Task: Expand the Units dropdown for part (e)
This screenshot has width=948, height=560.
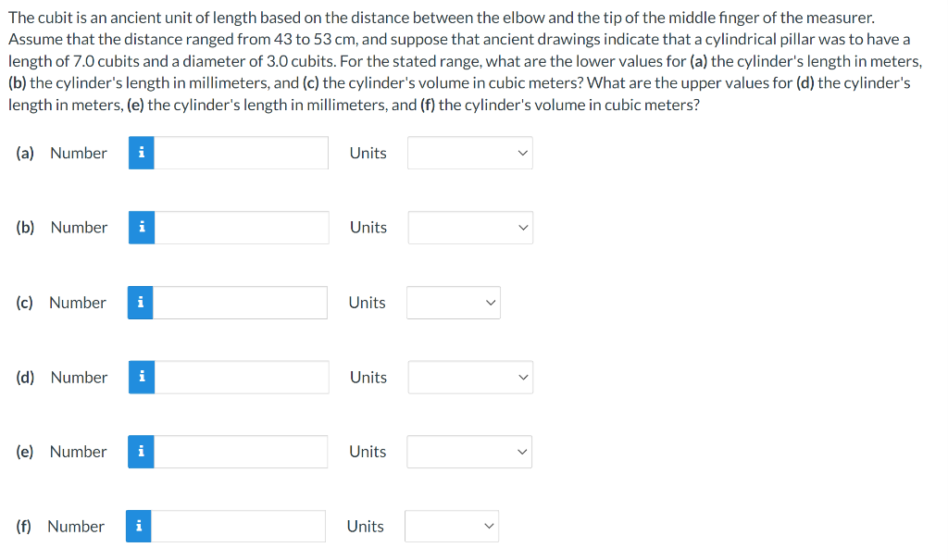Action: pos(469,452)
